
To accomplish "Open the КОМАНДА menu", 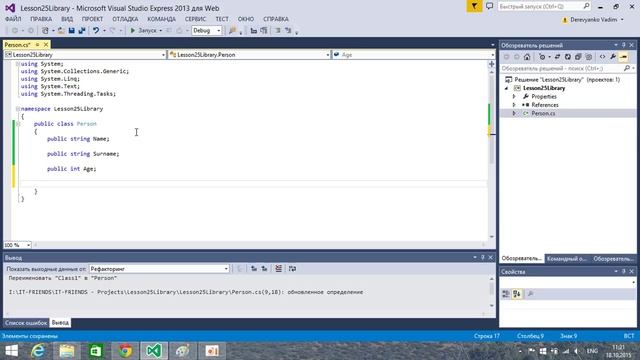I will pos(161,19).
